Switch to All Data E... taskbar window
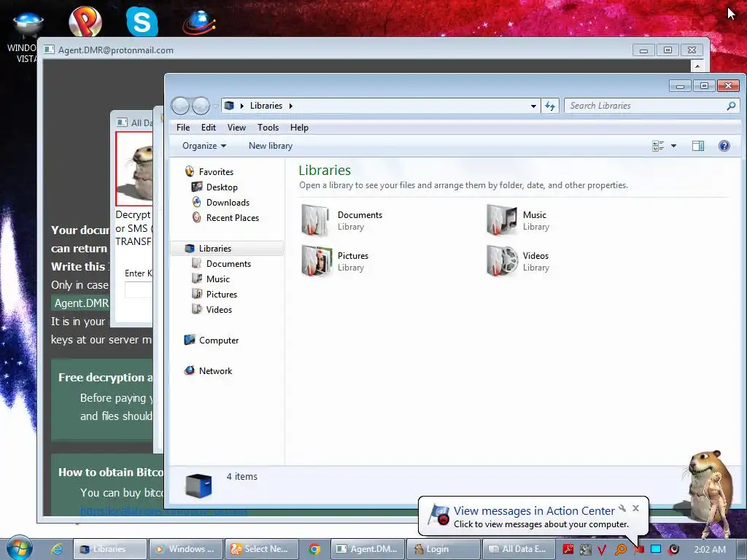The image size is (747, 560). 519,549
